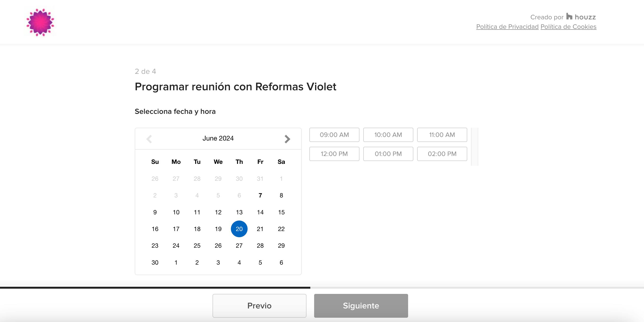
Task: Select the 12:00 PM time slot
Action: 334,154
